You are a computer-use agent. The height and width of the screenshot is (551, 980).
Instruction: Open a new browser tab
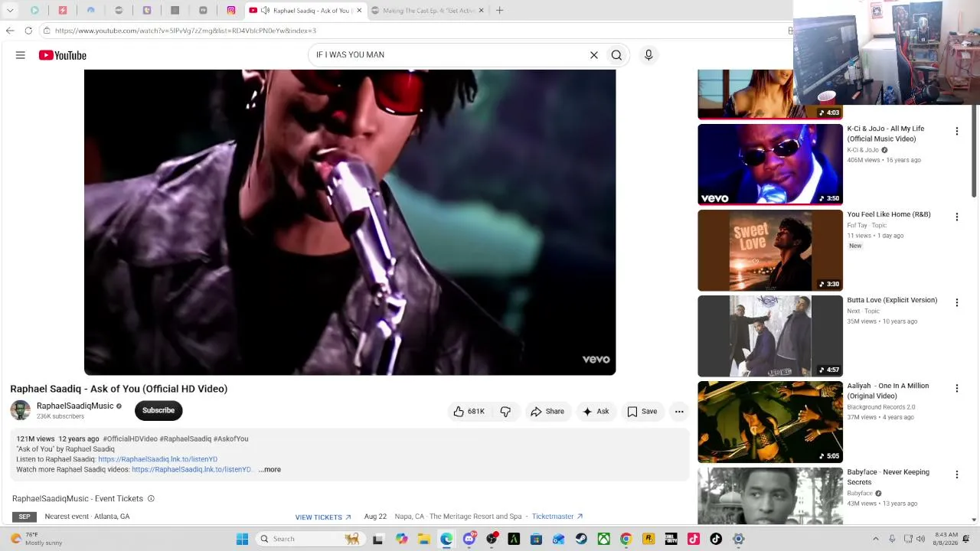point(499,11)
